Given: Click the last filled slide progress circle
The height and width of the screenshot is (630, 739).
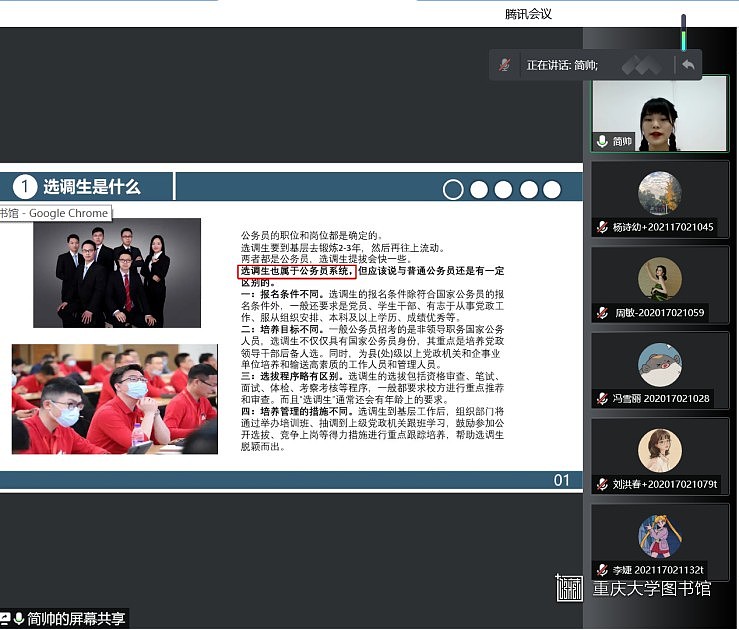Looking at the screenshot, I should pyautogui.click(x=553, y=189).
